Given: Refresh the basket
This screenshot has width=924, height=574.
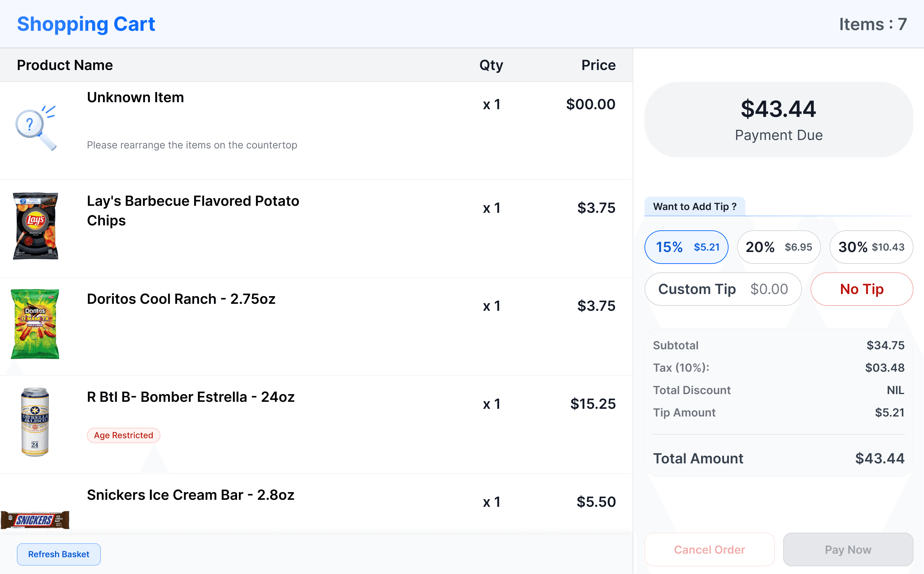Looking at the screenshot, I should point(58,554).
